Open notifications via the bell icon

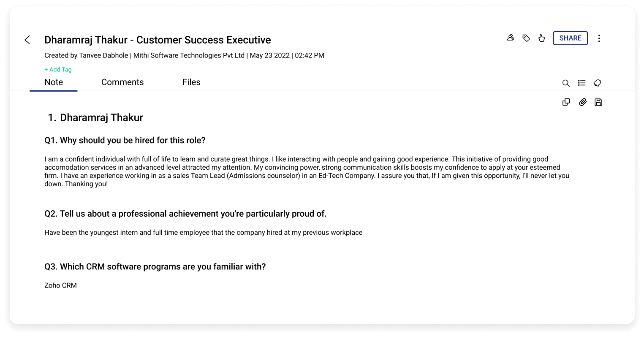pos(597,83)
